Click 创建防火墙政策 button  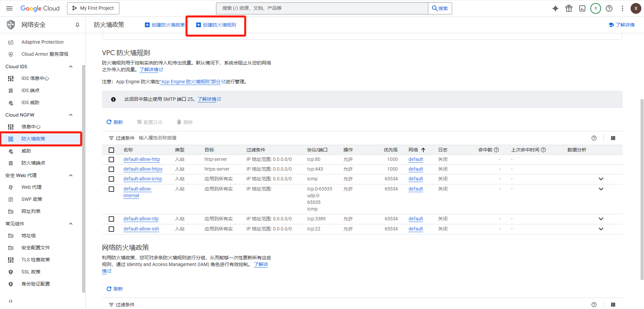[x=165, y=25]
